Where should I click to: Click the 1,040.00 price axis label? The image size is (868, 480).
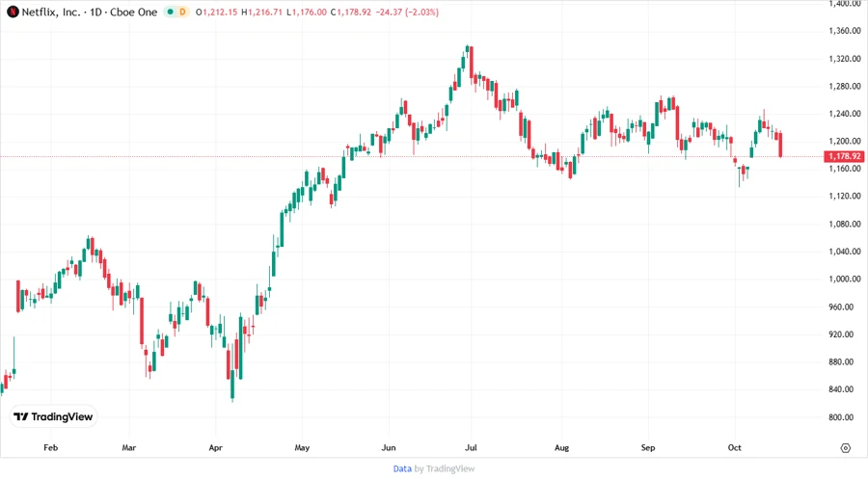point(845,252)
